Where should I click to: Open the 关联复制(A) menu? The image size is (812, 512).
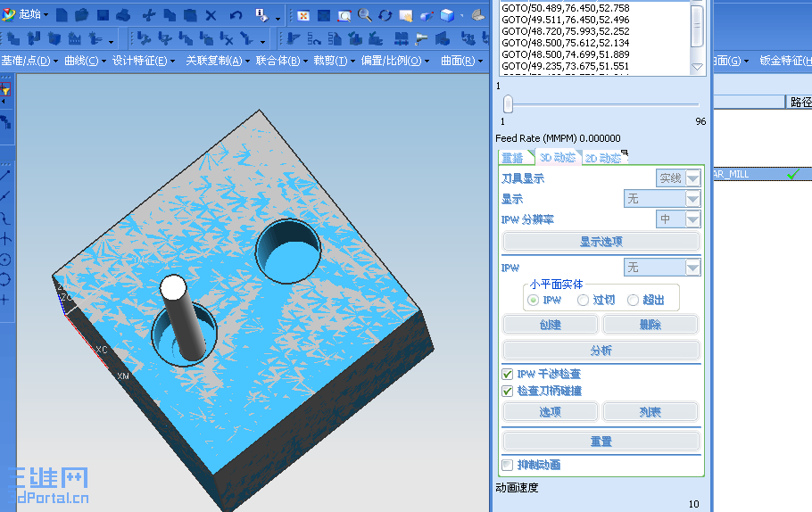pyautogui.click(x=218, y=61)
